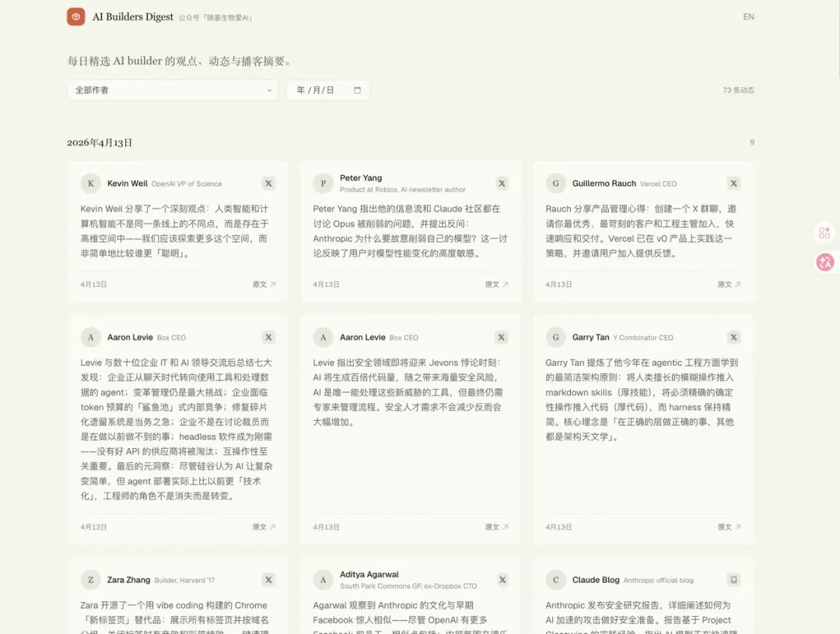This screenshot has width=840, height=634.
Task: Click the C avatar on the Claude Blog card
Action: [x=555, y=580]
